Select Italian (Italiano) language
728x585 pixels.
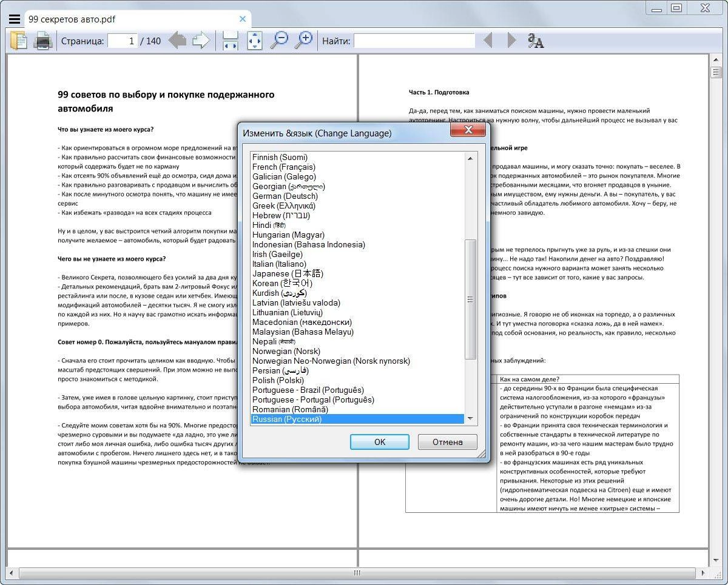(357, 264)
